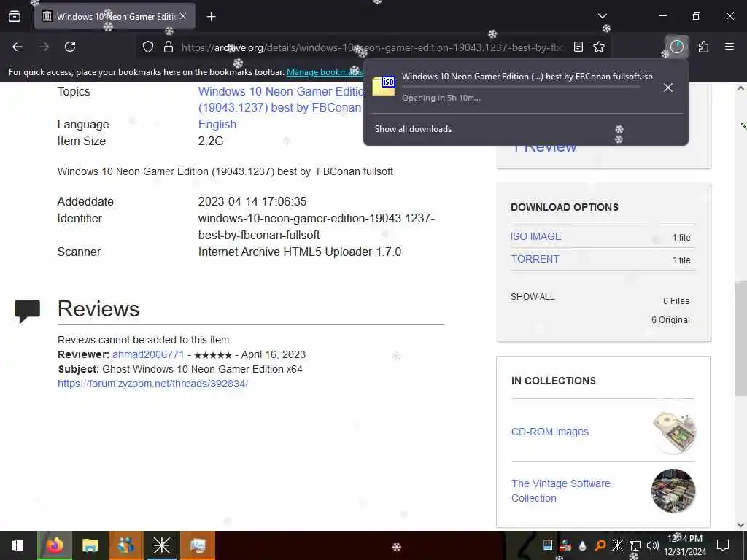Cancel the ISO download with X button

coord(668,87)
